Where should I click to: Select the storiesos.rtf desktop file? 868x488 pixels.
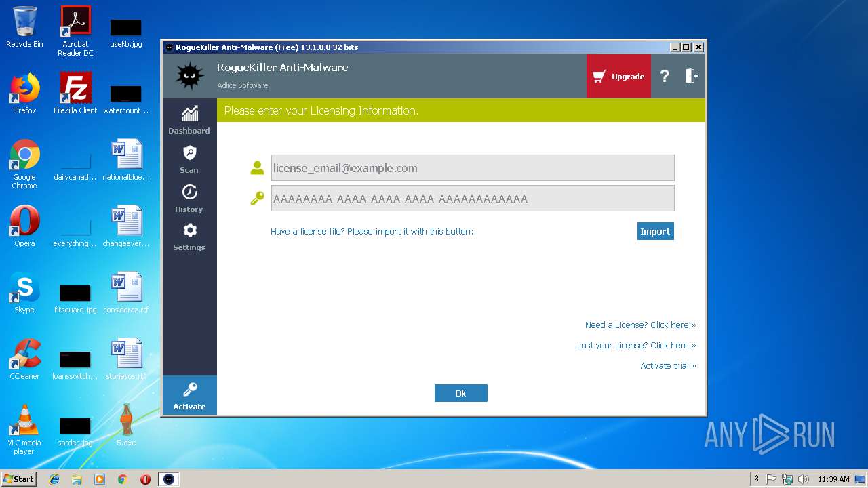126,359
